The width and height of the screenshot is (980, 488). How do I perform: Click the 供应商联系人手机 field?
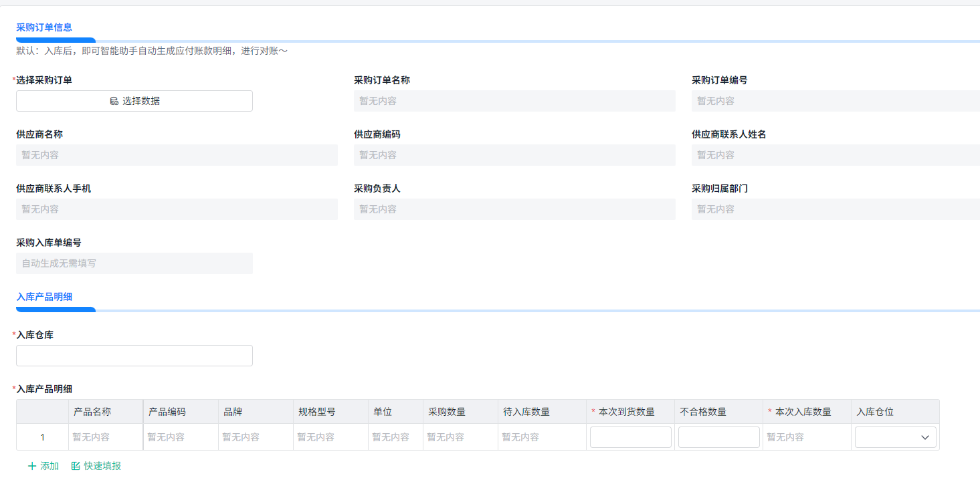coord(177,209)
